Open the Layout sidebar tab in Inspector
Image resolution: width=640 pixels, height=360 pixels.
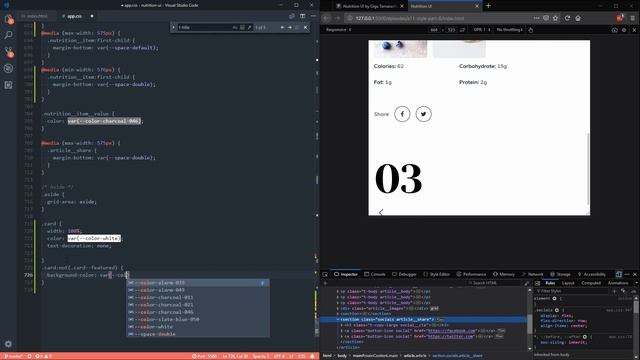(x=568, y=283)
